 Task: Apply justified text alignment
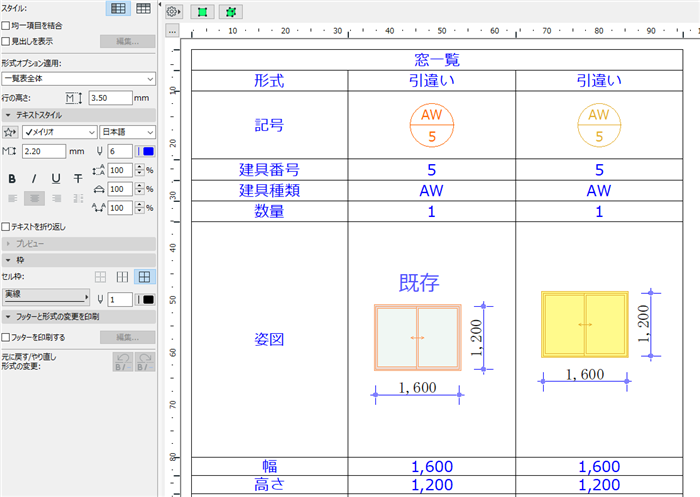78,198
